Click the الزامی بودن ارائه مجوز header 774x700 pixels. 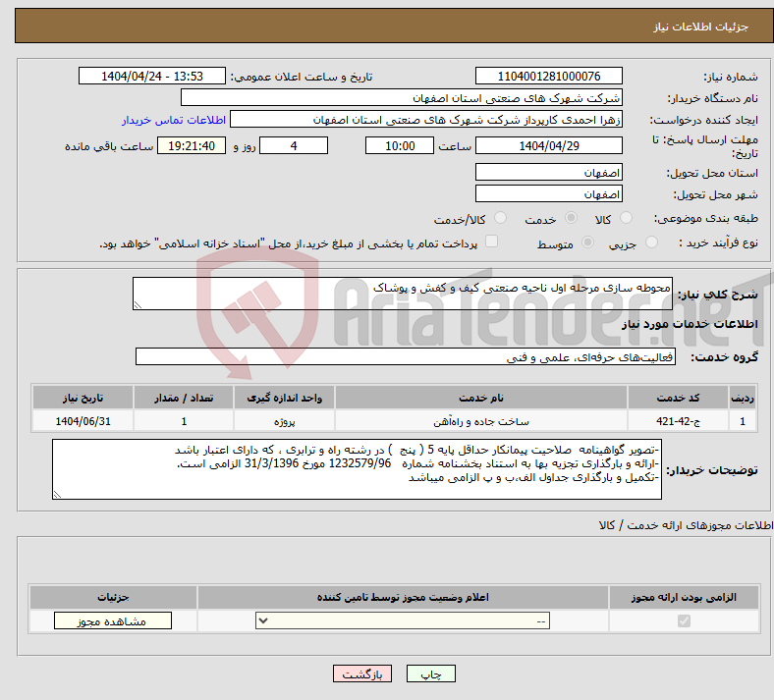pyautogui.click(x=685, y=597)
